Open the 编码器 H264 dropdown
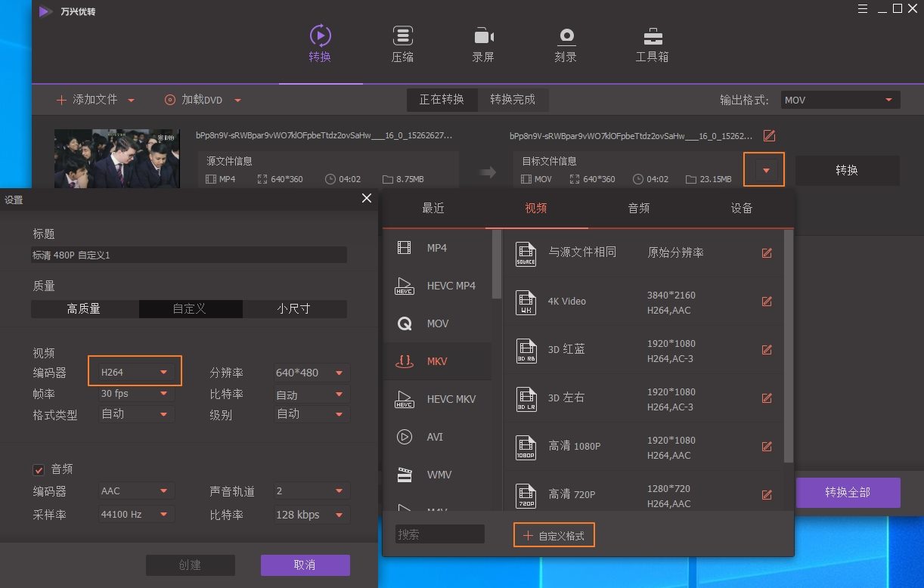924x588 pixels. [135, 371]
